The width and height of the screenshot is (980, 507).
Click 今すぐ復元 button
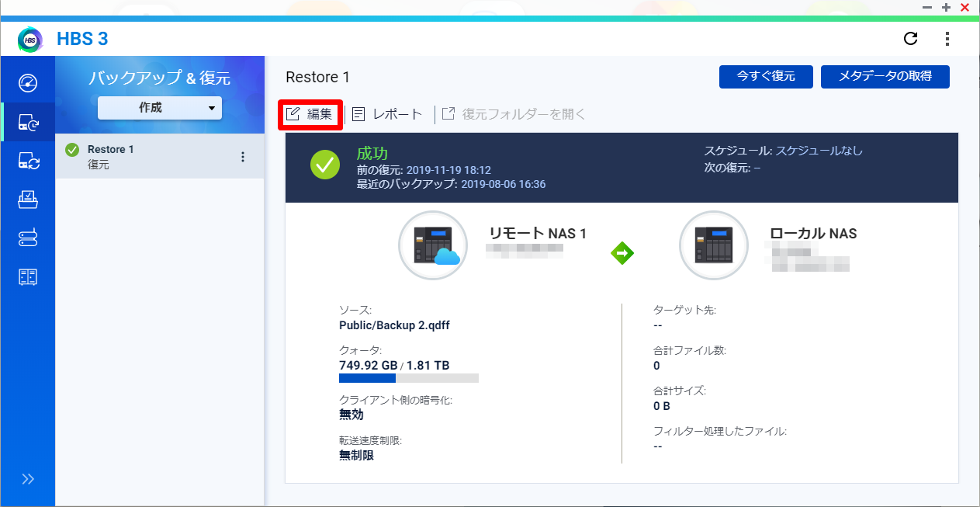tap(766, 76)
